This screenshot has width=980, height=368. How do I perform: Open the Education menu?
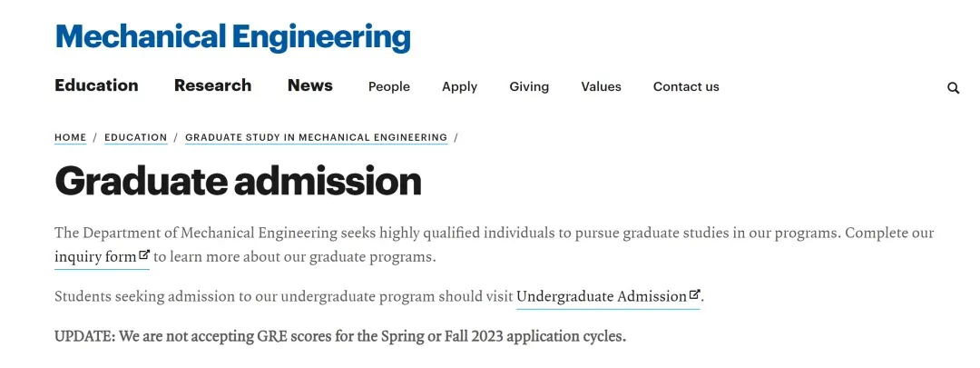pyautogui.click(x=96, y=85)
